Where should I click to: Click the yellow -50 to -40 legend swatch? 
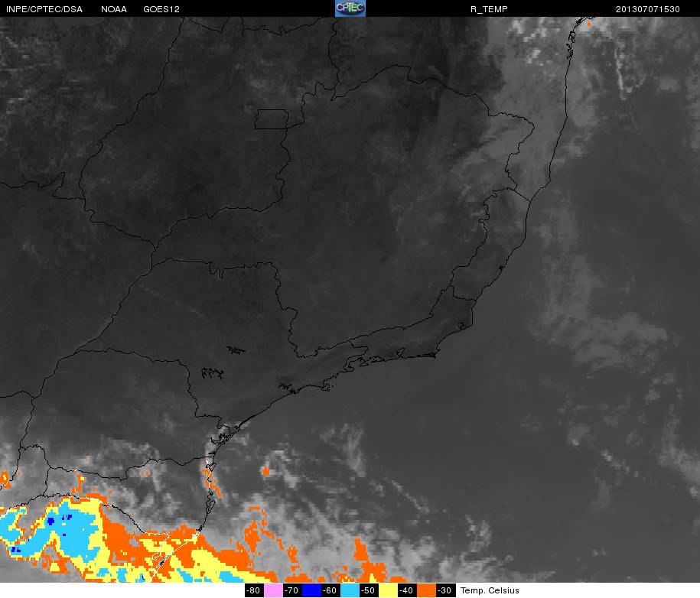[388, 590]
